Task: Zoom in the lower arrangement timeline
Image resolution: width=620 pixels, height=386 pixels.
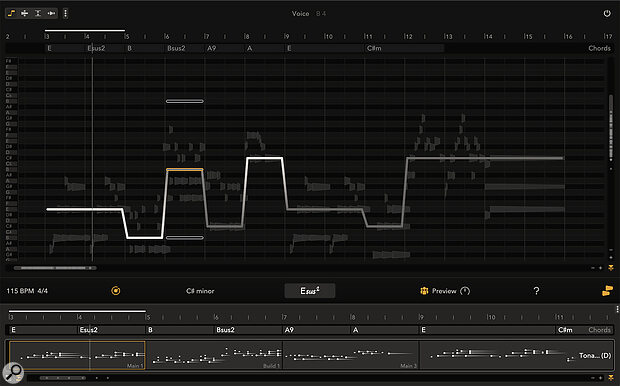Action: [x=600, y=378]
